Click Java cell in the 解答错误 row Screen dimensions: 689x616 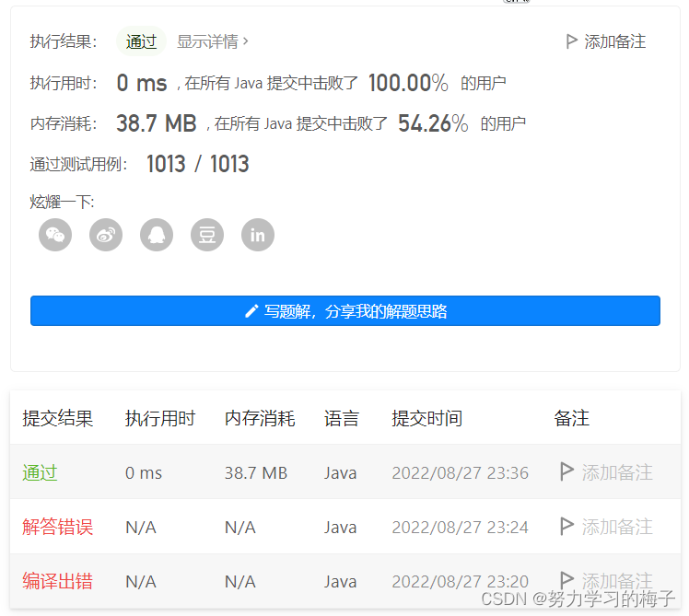click(x=340, y=528)
